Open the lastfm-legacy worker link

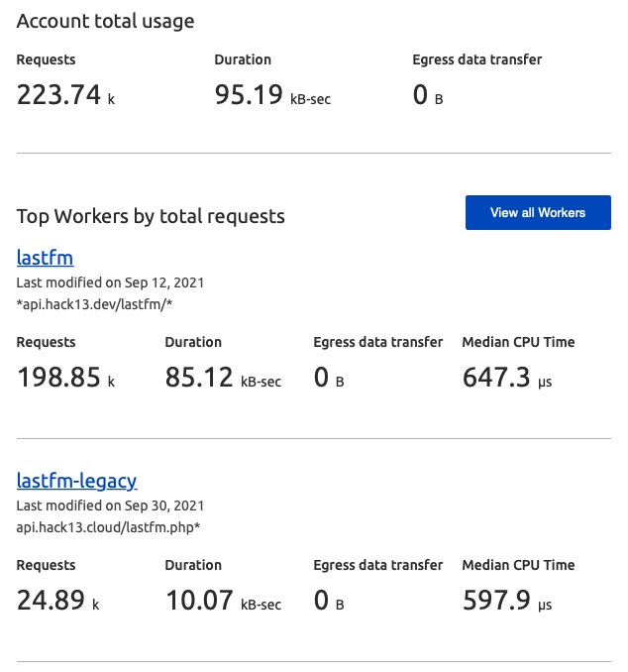click(x=76, y=482)
